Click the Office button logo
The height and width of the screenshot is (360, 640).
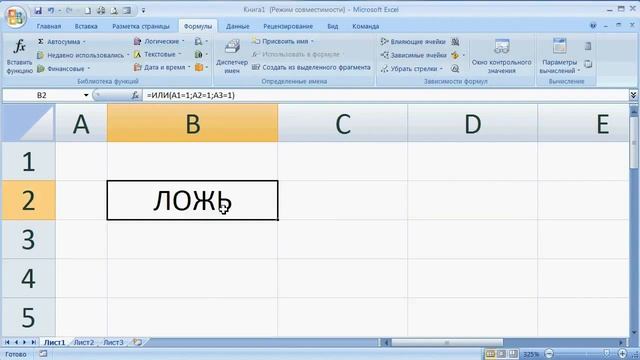(x=16, y=16)
